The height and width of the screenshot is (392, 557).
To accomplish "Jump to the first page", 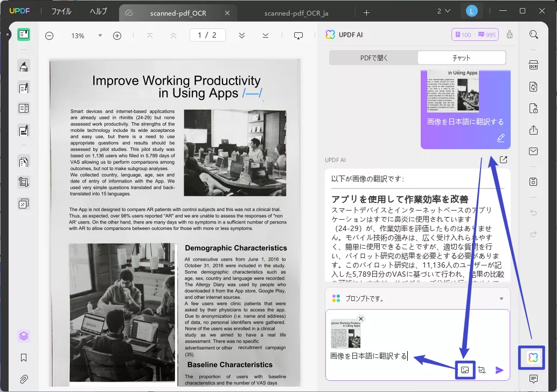I will tap(150, 36).
